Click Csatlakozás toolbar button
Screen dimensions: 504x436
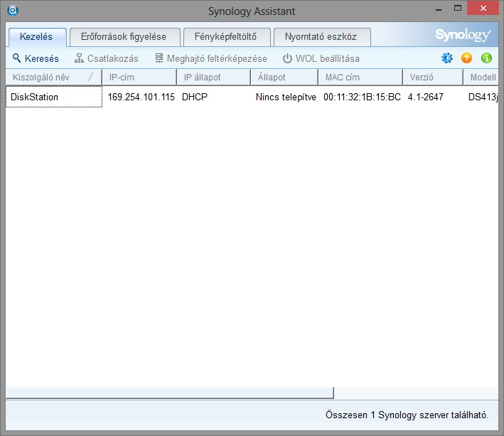[106, 58]
